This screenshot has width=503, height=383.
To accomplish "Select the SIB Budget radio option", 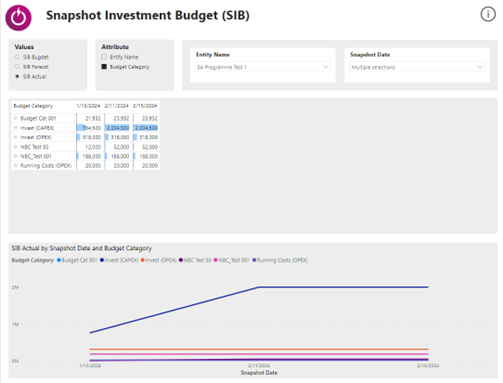I will (17, 57).
